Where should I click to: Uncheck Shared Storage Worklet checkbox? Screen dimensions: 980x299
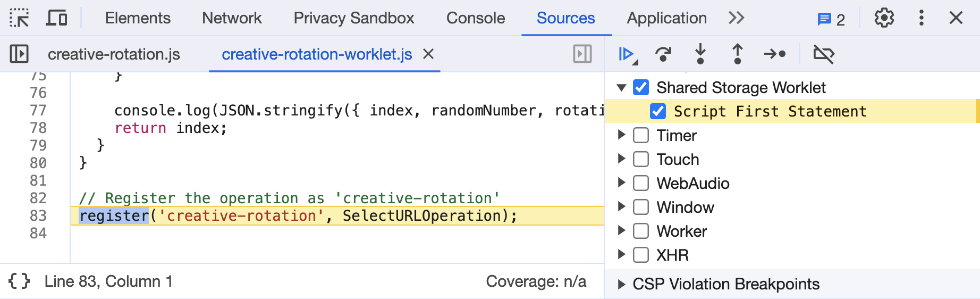[641, 87]
